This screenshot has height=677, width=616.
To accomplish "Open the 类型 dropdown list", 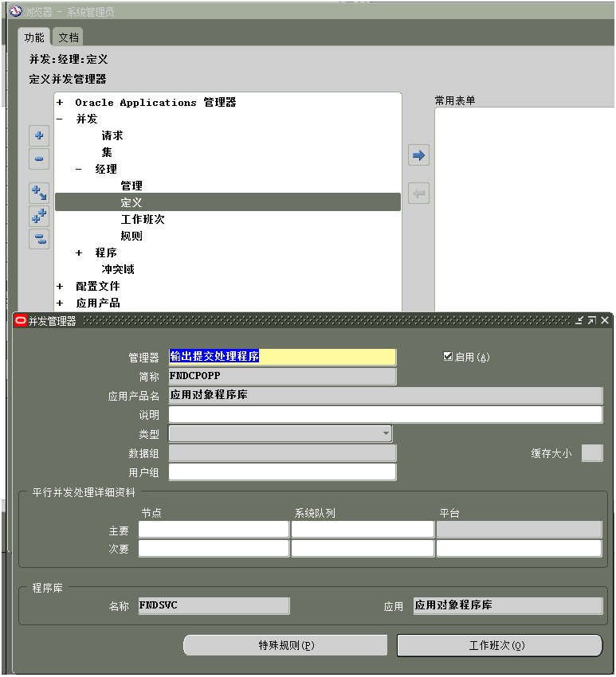I will (x=386, y=433).
